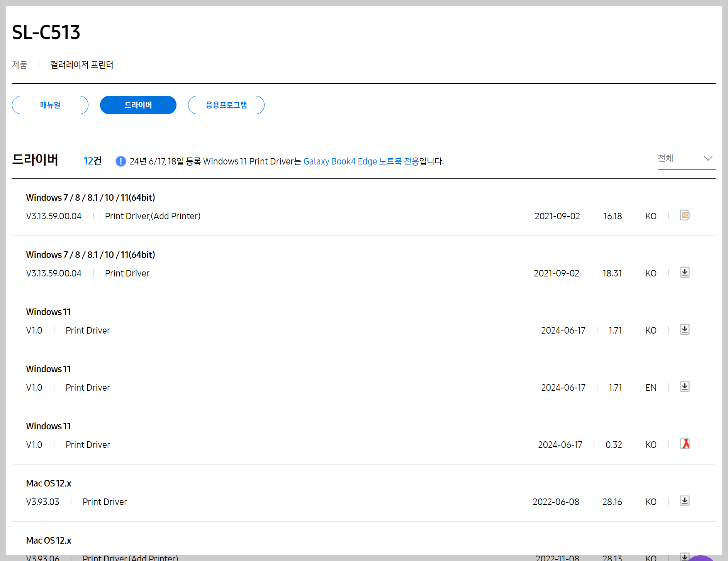
Task: Click the 0.32 file size value
Action: click(x=614, y=445)
